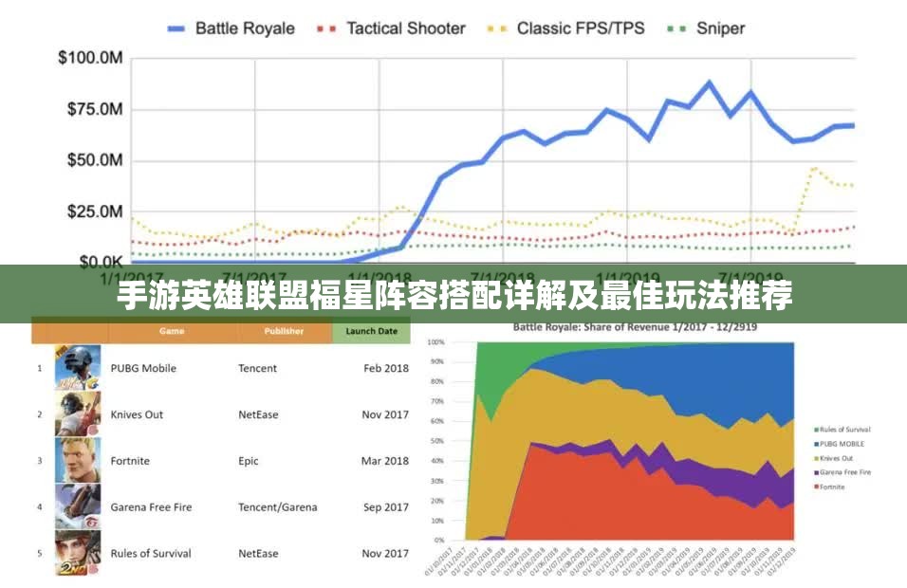
Task: Click the blue Battle Royale legend swatch
Action: coord(176,28)
